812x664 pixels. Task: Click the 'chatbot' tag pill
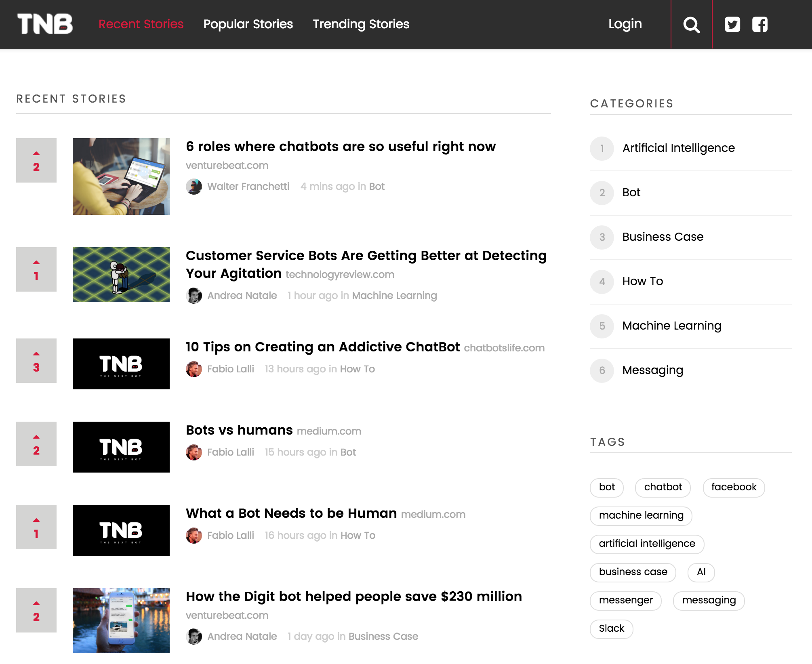tap(663, 487)
